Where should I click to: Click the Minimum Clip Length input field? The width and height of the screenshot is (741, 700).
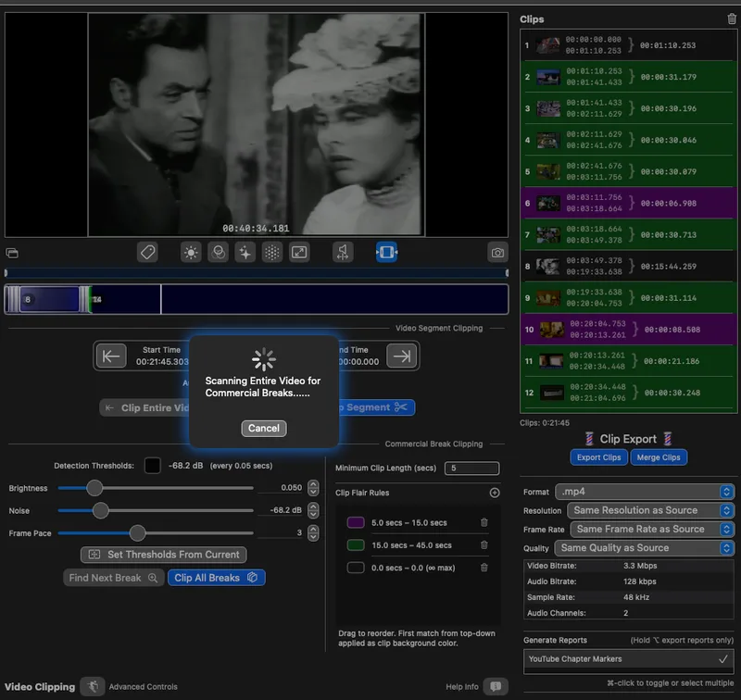pyautogui.click(x=471, y=469)
